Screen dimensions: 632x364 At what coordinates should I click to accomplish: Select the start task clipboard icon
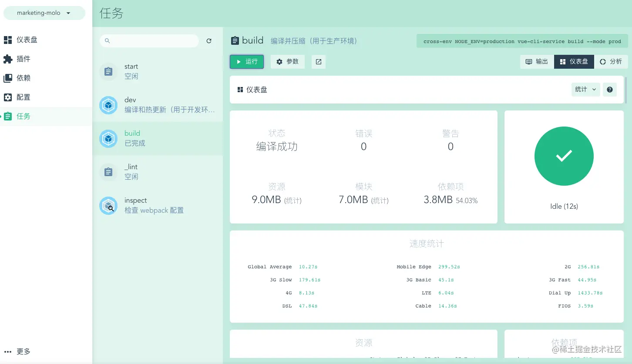108,72
